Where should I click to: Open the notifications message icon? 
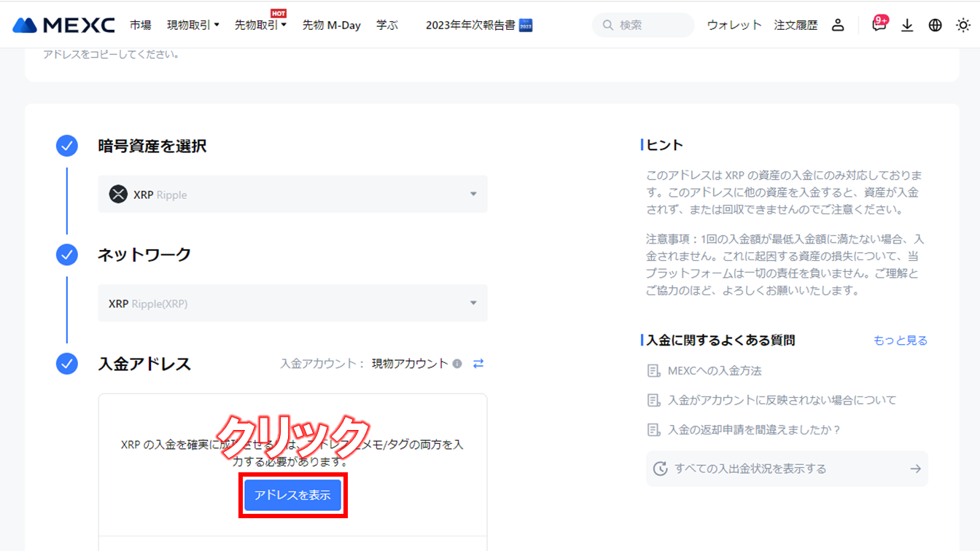pyautogui.click(x=879, y=24)
